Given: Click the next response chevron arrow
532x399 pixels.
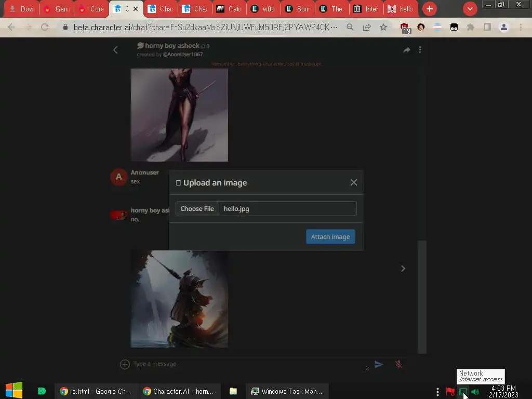Looking at the screenshot, I should click(403, 269).
